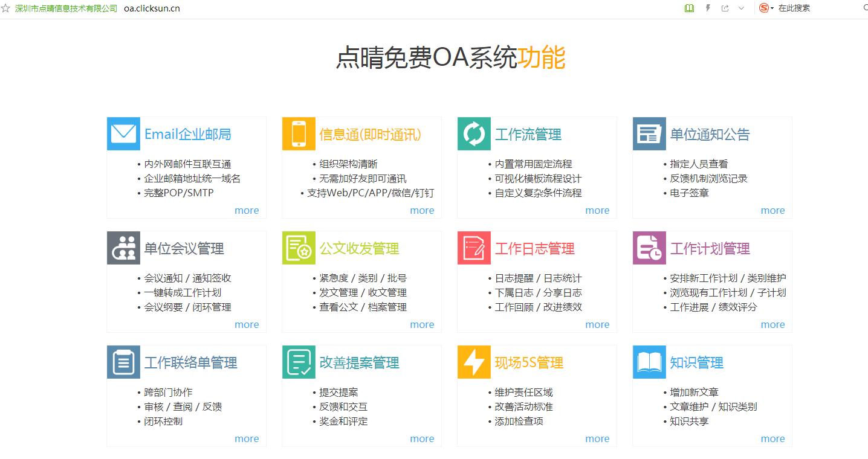This screenshot has width=868, height=459.
Task: Click the 工作计划管理 clock-document icon
Action: [x=649, y=248]
